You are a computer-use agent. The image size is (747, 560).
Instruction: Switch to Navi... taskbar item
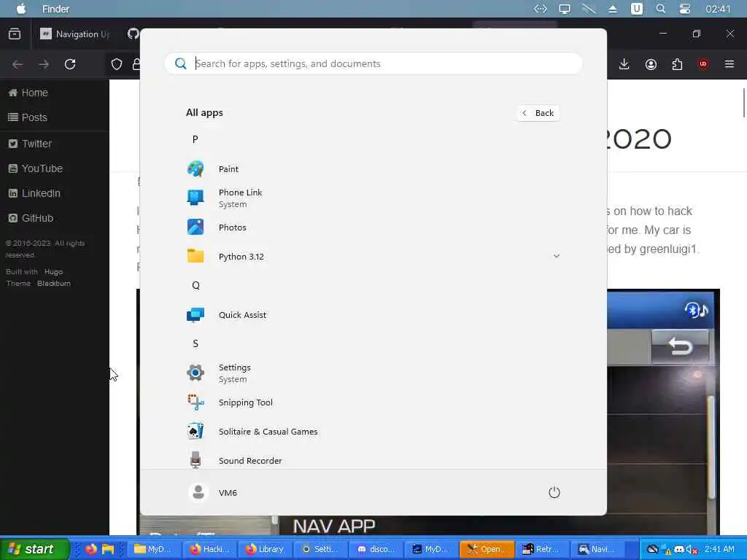[597, 549]
